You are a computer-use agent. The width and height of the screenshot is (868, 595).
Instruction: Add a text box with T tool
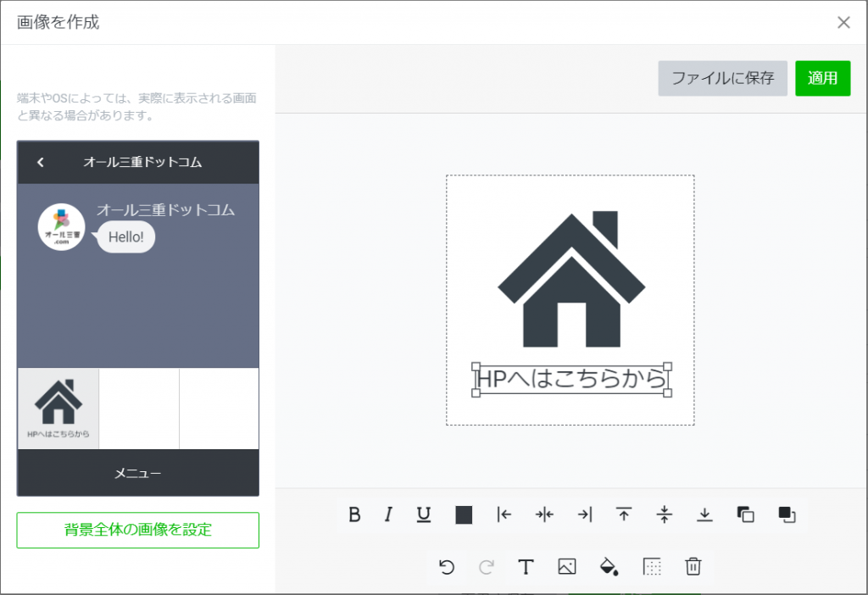coord(526,567)
